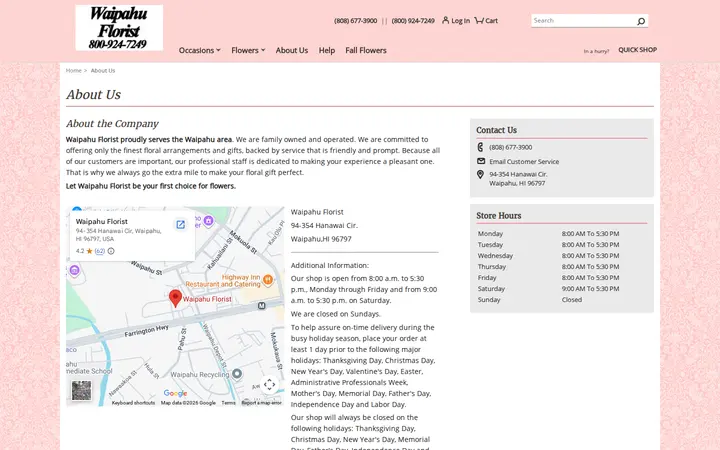Click the purple shopping pin on map

coord(208,221)
